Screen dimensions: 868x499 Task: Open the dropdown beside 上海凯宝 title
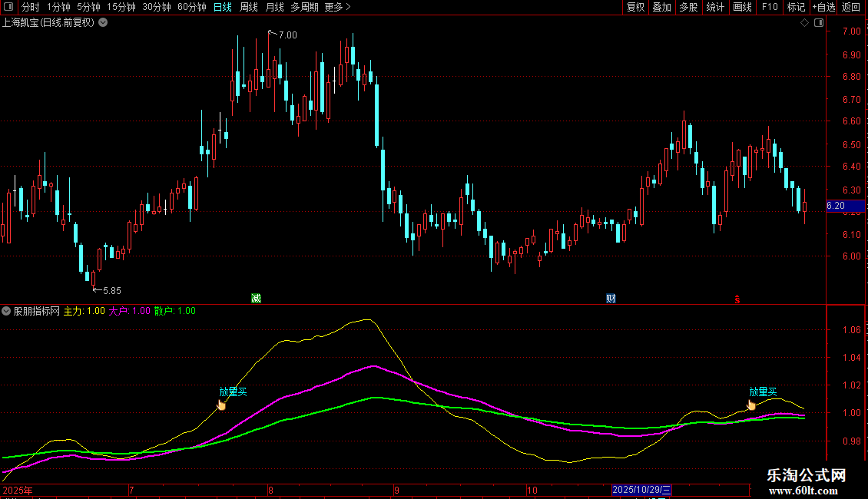103,23
